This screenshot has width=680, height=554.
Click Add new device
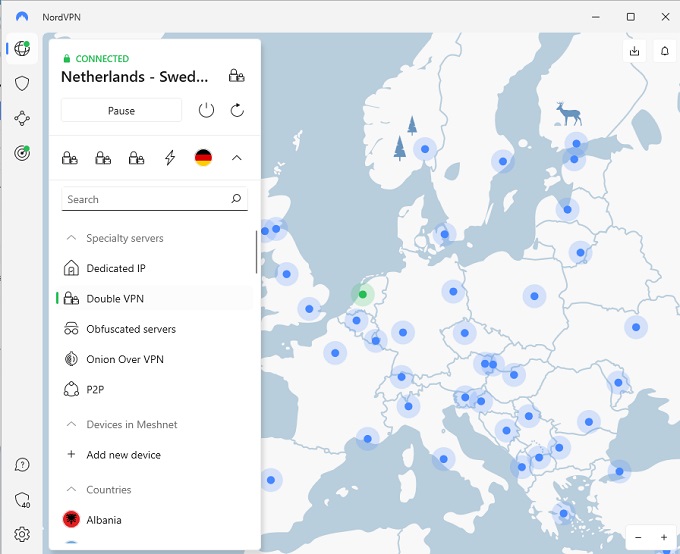click(123, 455)
